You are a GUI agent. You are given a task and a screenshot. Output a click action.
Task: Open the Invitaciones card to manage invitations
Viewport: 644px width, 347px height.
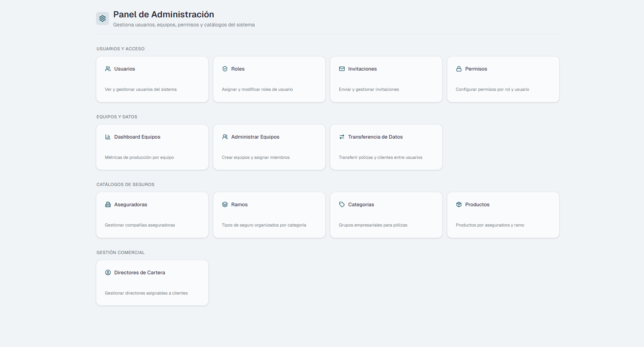(386, 79)
